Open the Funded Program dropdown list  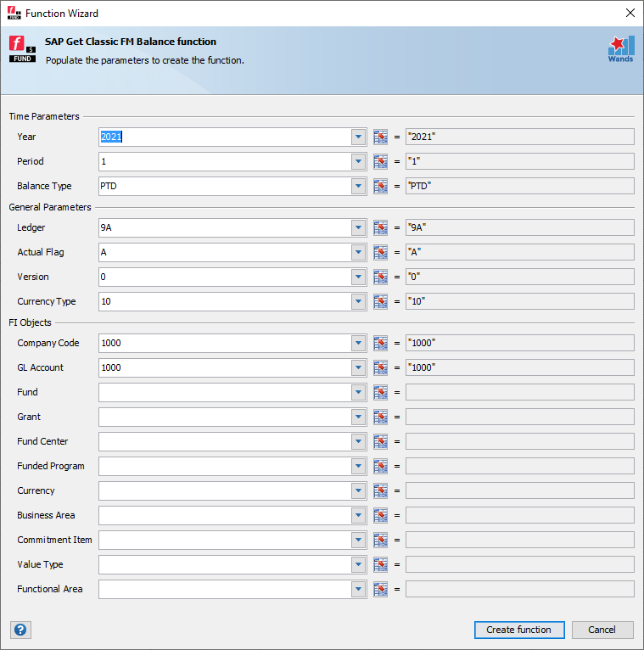[x=358, y=466]
